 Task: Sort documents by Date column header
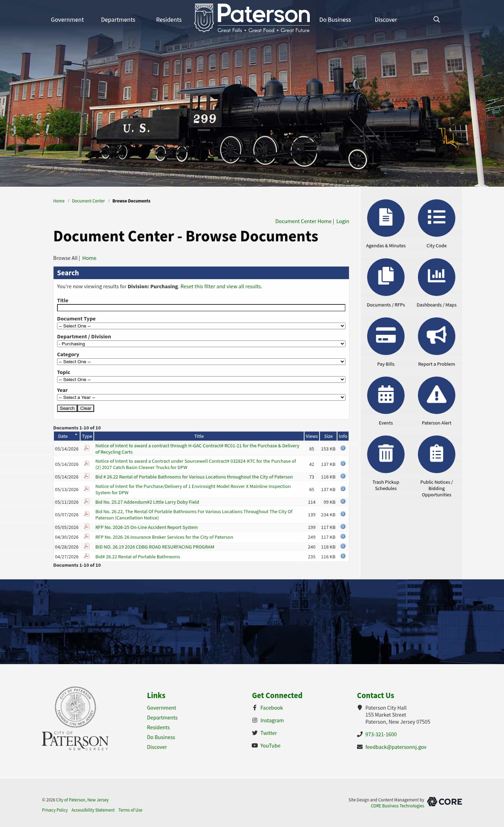coord(66,436)
